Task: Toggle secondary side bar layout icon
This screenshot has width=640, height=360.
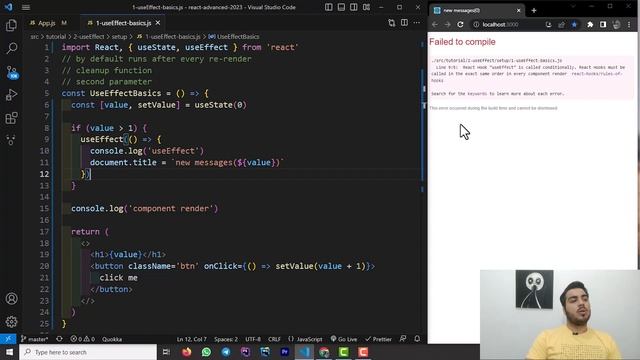Action: click(x=353, y=7)
